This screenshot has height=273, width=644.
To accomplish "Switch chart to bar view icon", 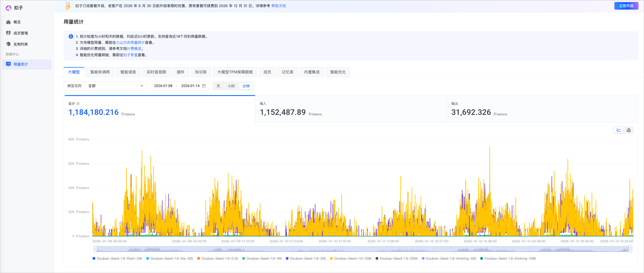I will pos(629,130).
